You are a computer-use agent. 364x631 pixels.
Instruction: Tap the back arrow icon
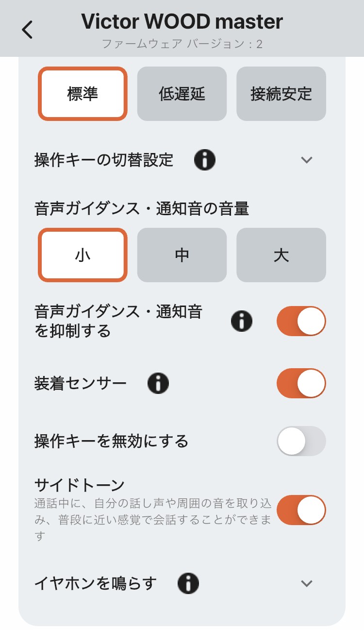coord(27,29)
